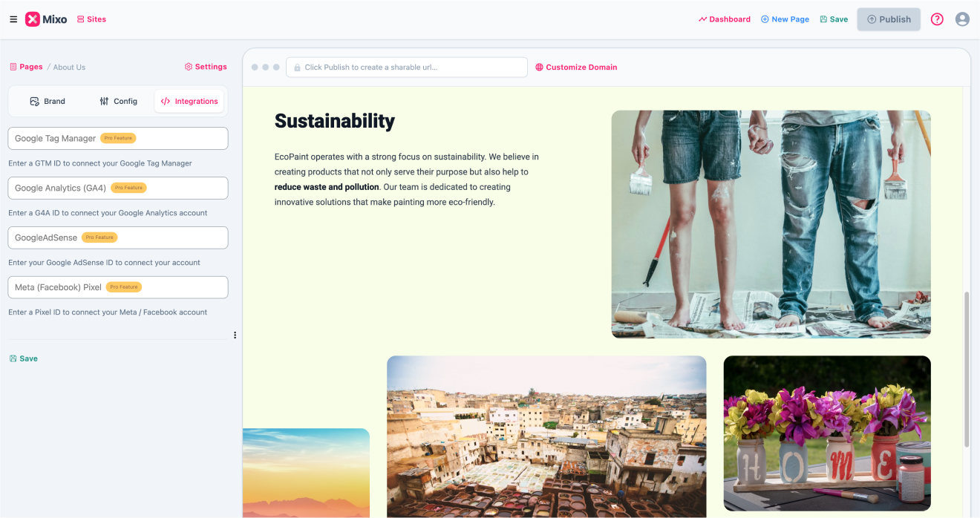Click the lock icon in URL bar
This screenshot has height=518, width=980.
[297, 67]
